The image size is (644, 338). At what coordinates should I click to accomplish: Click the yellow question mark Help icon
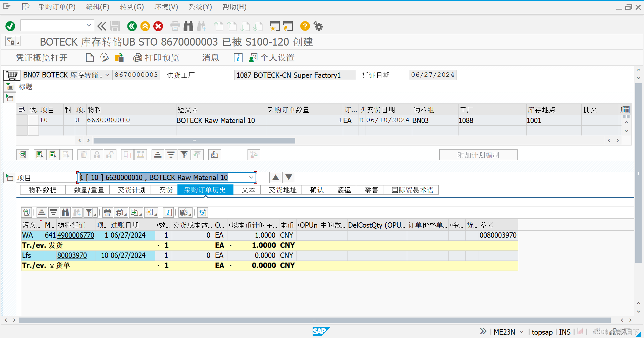coord(305,26)
